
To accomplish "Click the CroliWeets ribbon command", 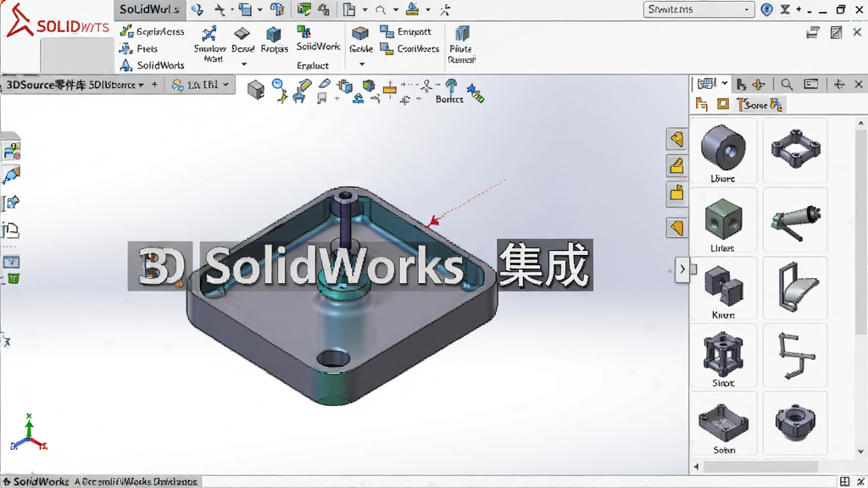I will (x=409, y=48).
